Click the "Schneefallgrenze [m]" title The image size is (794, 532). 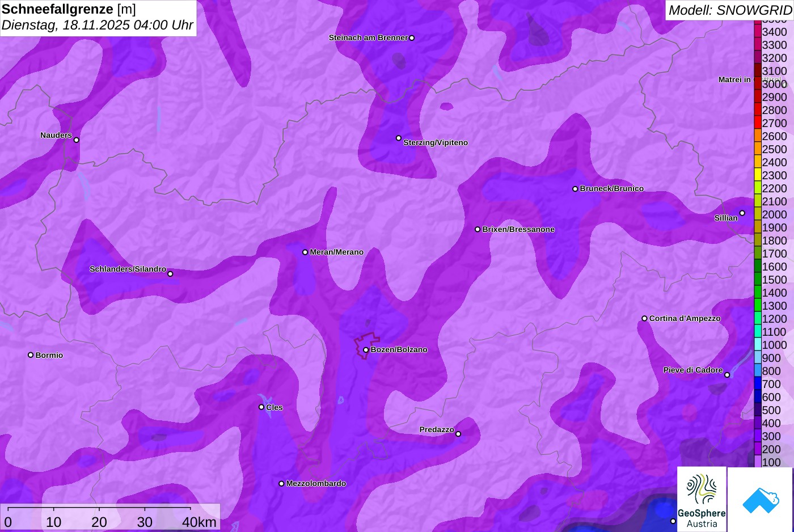click(x=69, y=9)
